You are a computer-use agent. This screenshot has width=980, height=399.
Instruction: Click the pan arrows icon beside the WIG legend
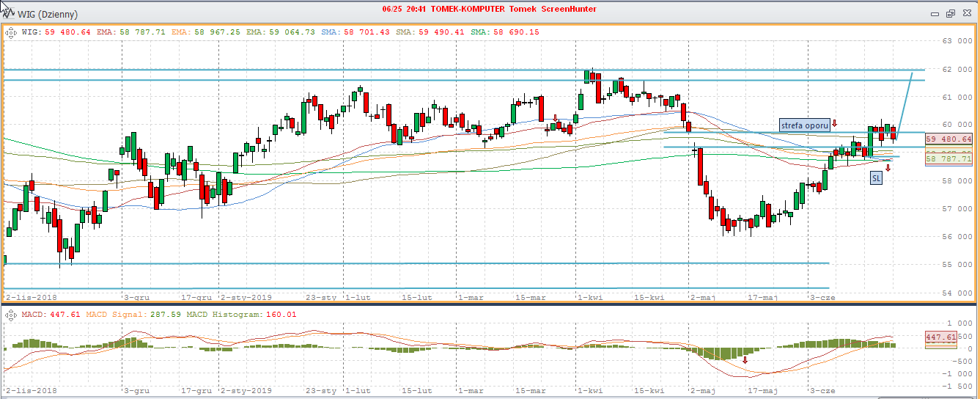11,32
